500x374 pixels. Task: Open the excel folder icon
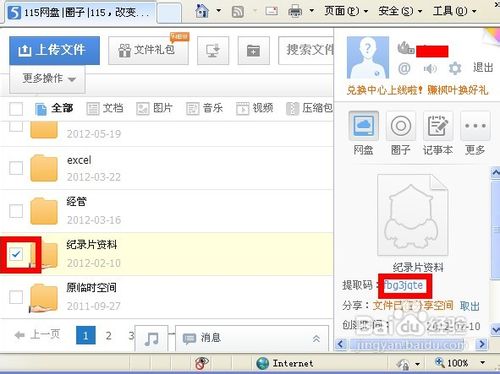(44, 168)
